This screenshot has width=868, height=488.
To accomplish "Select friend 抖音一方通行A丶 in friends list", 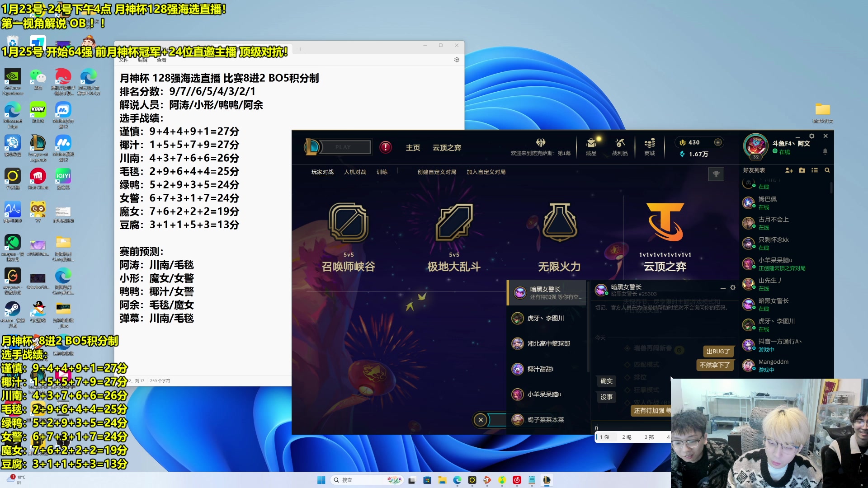I will pyautogui.click(x=785, y=345).
